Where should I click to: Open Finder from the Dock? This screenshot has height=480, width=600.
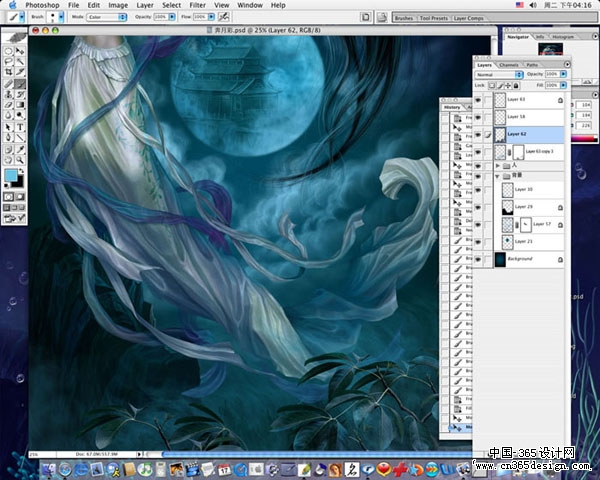(x=49, y=469)
